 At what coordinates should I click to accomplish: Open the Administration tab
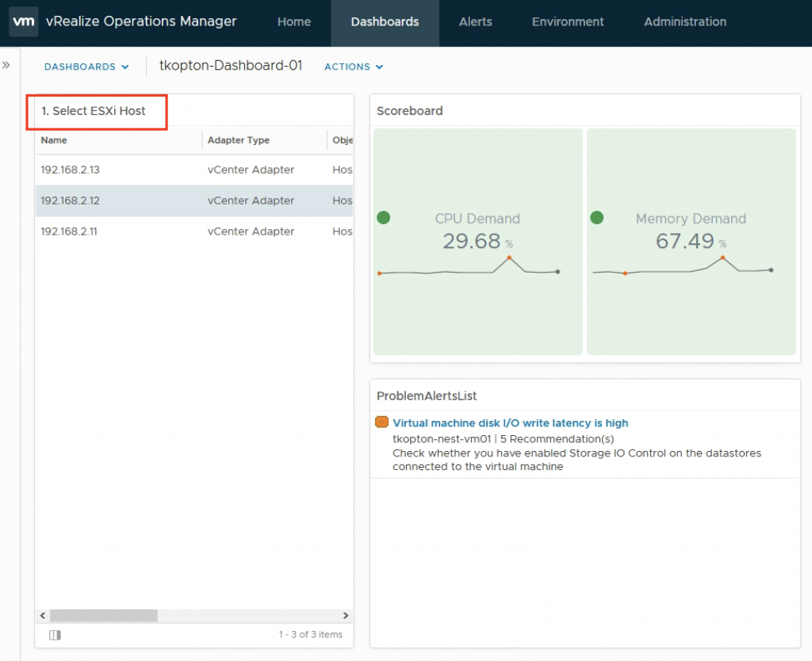click(685, 21)
